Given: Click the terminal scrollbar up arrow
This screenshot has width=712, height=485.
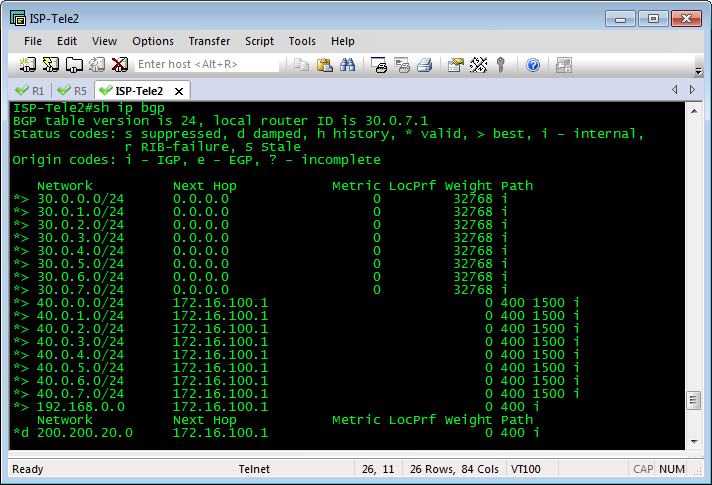Looking at the screenshot, I should [x=694, y=111].
